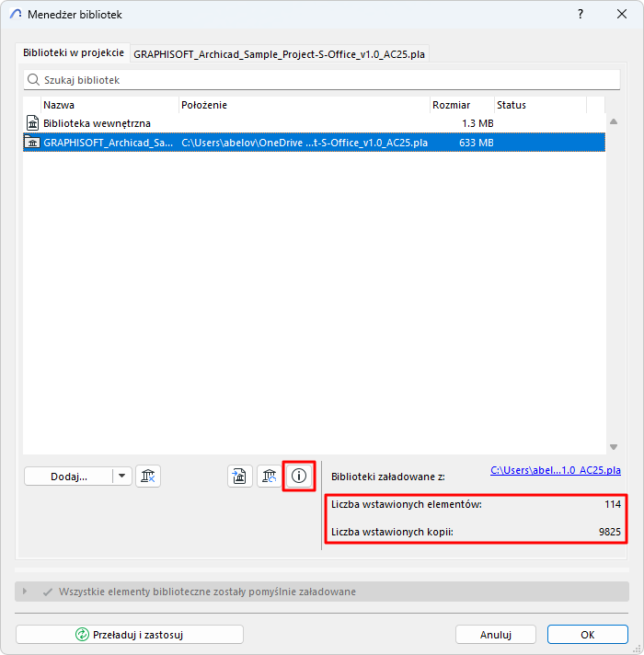
Task: Click the remove library icon next to Dodaj
Action: (148, 476)
